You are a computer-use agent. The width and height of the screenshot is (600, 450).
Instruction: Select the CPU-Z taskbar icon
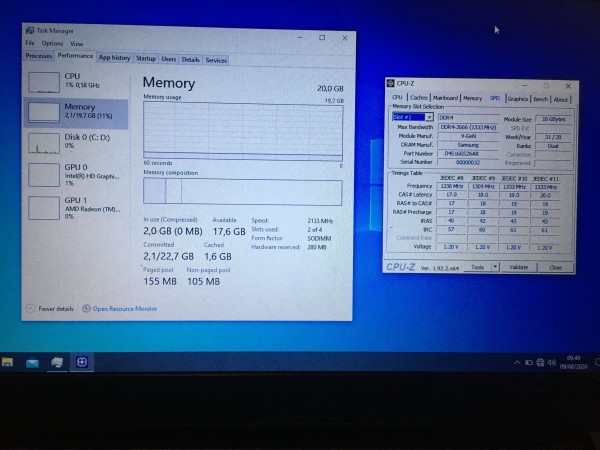pyautogui.click(x=82, y=362)
